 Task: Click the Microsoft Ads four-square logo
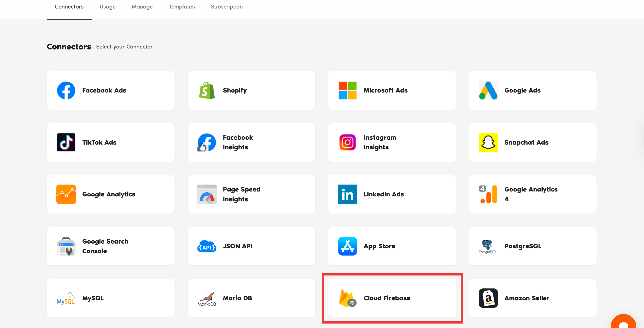(x=348, y=90)
